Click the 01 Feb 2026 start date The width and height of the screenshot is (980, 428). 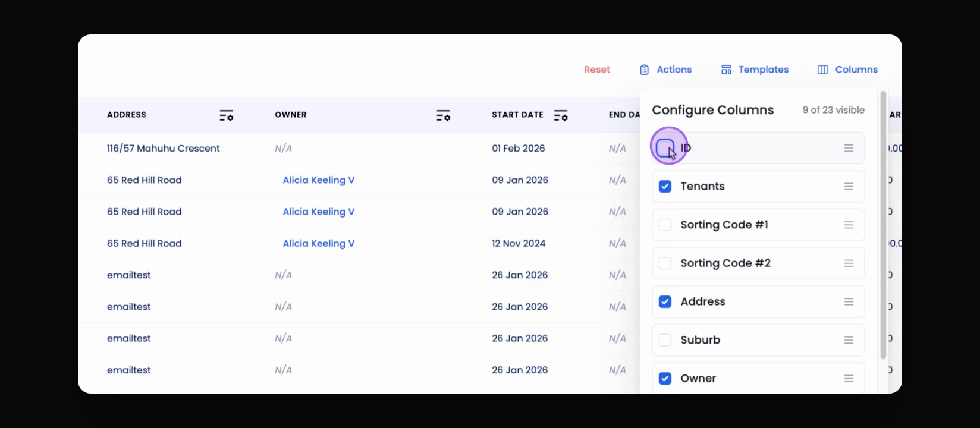[x=519, y=149]
